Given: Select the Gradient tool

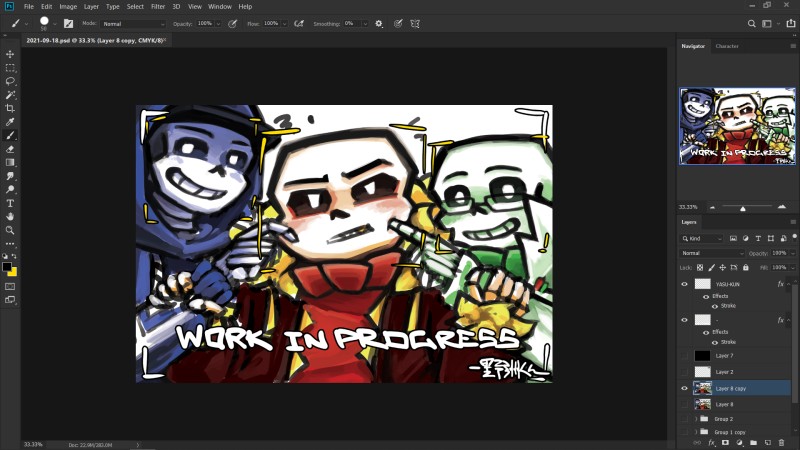Looking at the screenshot, I should (x=10, y=162).
